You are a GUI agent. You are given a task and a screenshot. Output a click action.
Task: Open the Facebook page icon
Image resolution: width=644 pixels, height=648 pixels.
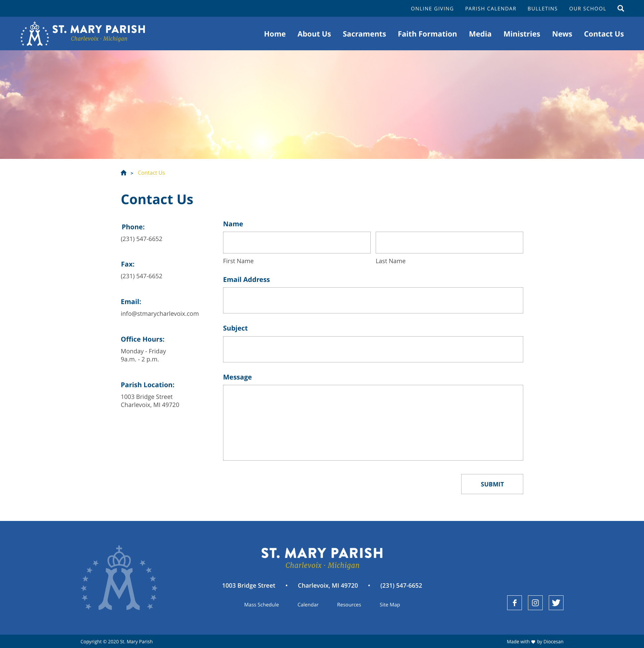click(x=514, y=603)
